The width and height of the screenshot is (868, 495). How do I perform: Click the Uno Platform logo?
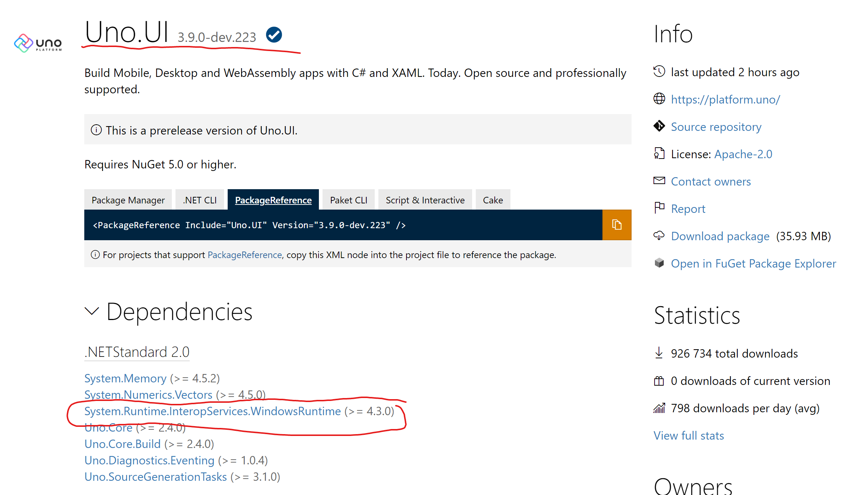(x=38, y=43)
